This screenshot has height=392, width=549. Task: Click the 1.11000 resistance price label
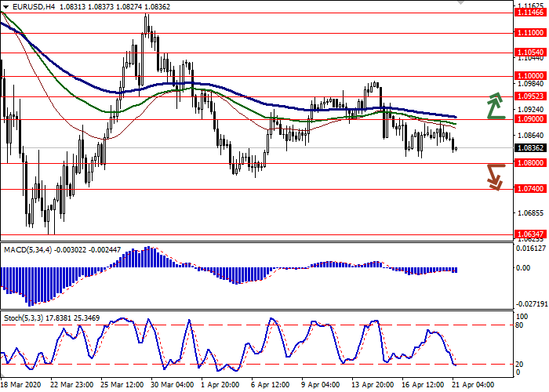[x=529, y=33]
